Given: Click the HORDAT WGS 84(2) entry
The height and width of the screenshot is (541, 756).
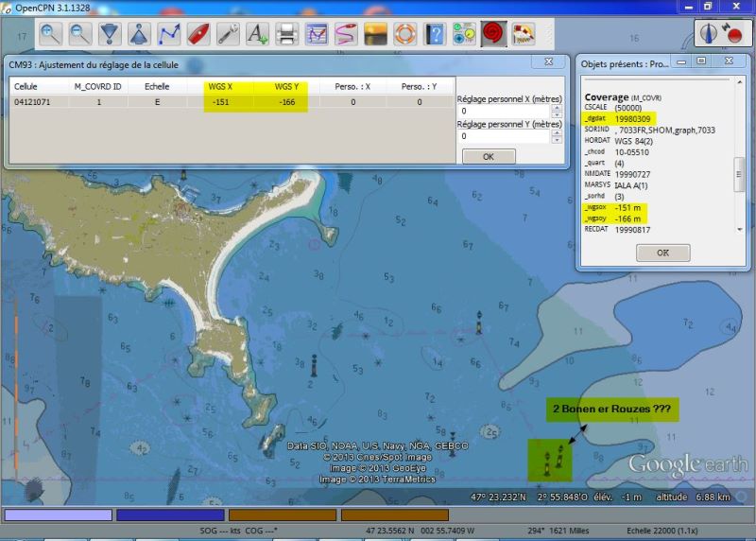Looking at the screenshot, I should [619, 141].
